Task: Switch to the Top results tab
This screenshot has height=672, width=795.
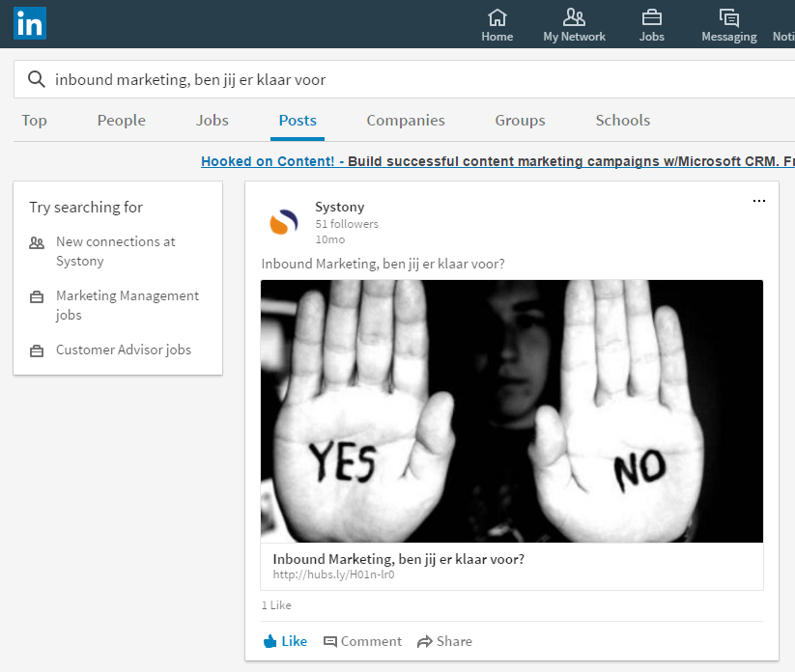Action: pyautogui.click(x=34, y=121)
